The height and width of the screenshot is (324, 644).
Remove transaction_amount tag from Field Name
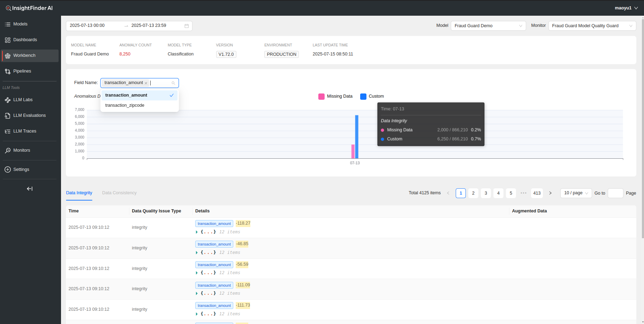coord(146,83)
